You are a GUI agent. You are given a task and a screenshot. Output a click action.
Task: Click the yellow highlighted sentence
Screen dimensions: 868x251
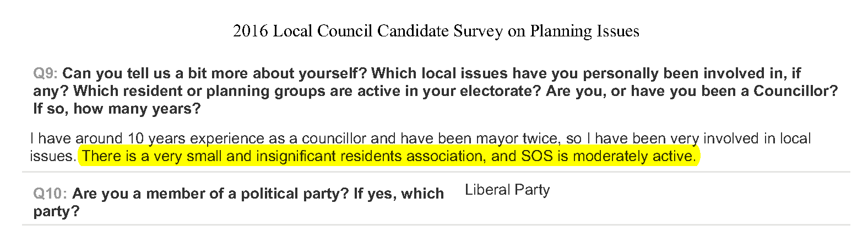pos(389,156)
